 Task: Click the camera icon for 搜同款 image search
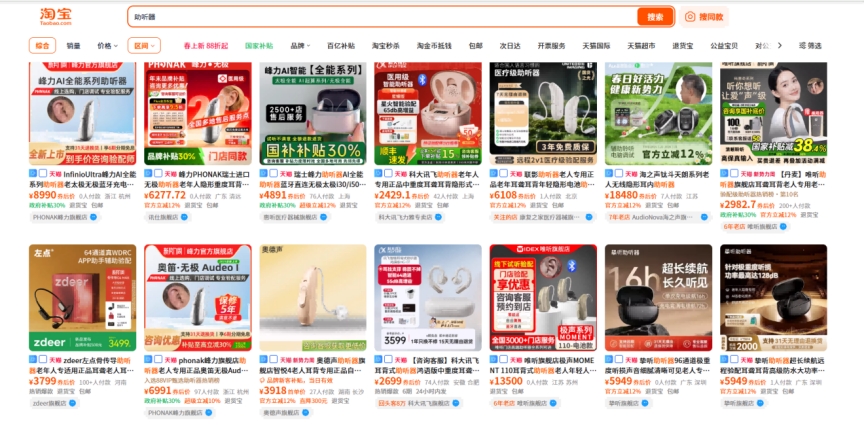click(690, 17)
